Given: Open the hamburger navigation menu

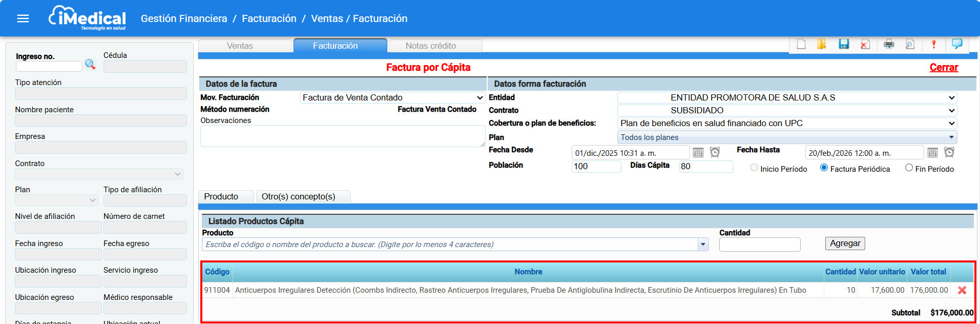Looking at the screenshot, I should click(23, 18).
